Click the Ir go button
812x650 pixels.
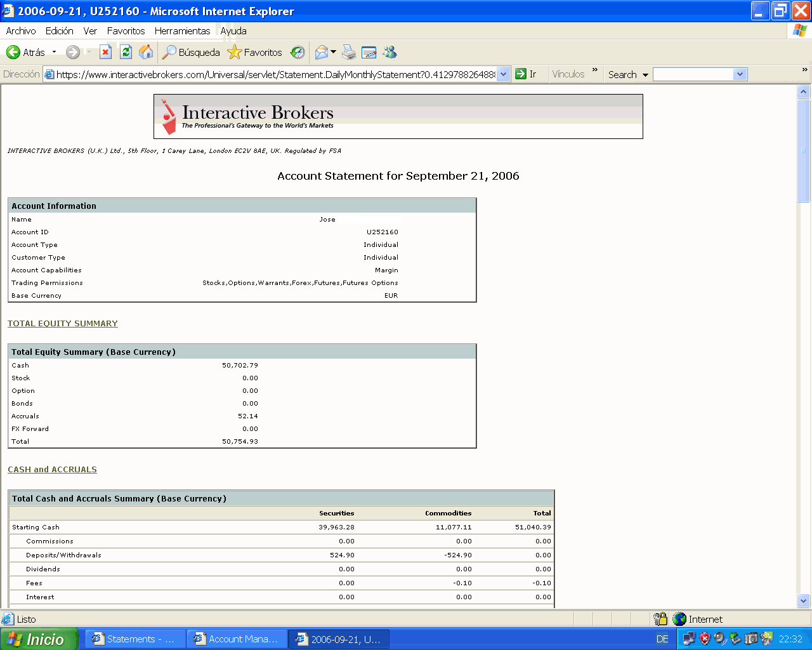(x=526, y=74)
